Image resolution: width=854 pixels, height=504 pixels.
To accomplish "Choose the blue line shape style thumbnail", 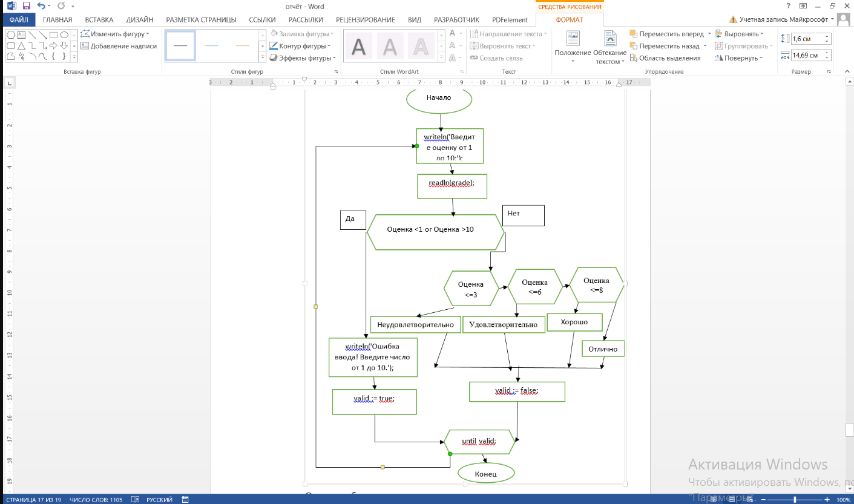I will click(211, 45).
